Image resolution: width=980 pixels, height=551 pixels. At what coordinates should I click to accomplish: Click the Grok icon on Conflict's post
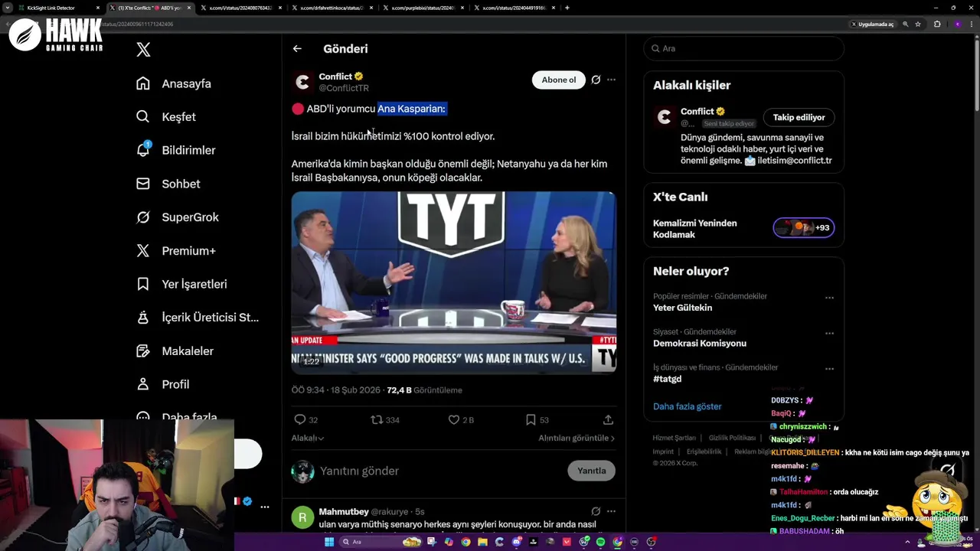pyautogui.click(x=596, y=80)
